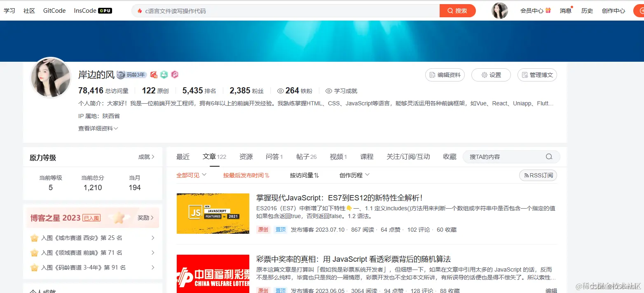Image resolution: width=644 pixels, height=293 pixels.
Task: Click inside the top search input field
Action: [x=288, y=11]
